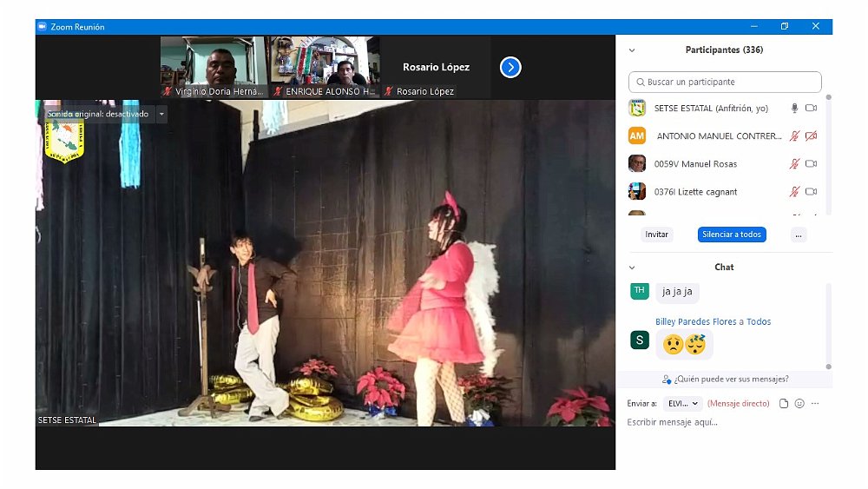Viewport: 868px width, 489px height.
Task: Click the AM avatar of Antonio Manuel
Action: click(x=637, y=136)
